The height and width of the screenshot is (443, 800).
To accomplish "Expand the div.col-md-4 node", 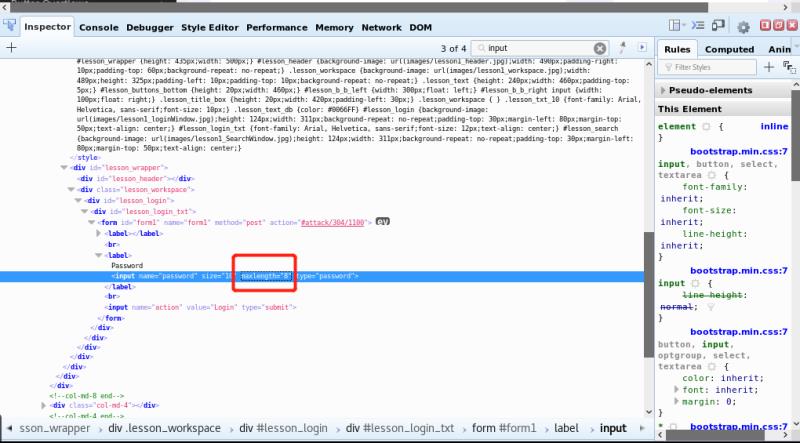I will point(43,405).
